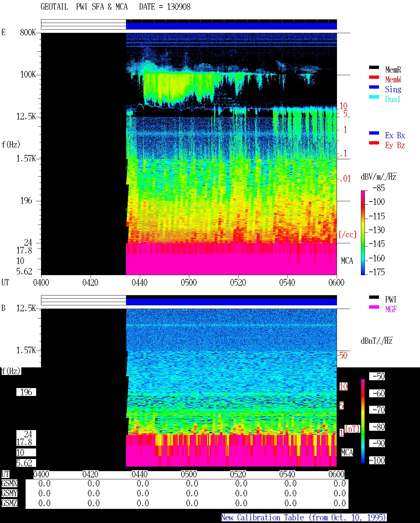Click the 0440 time label below B panel
The width and height of the screenshot is (420, 523).
(139, 474)
